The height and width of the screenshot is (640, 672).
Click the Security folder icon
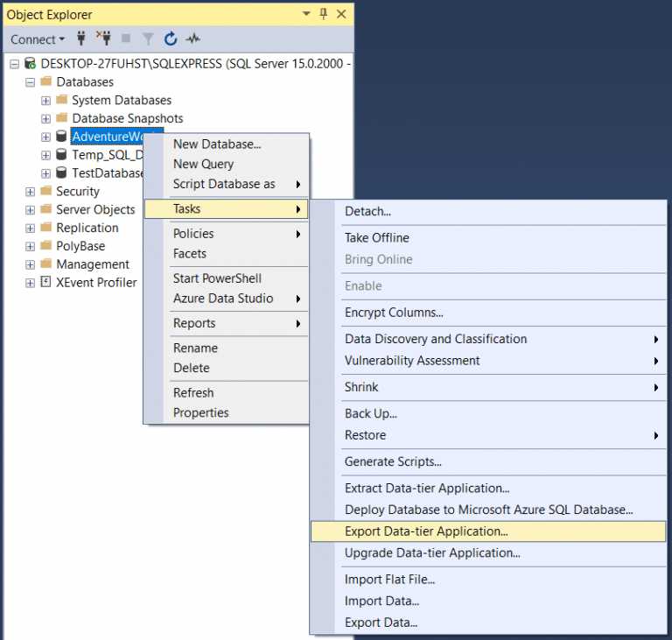tap(45, 192)
